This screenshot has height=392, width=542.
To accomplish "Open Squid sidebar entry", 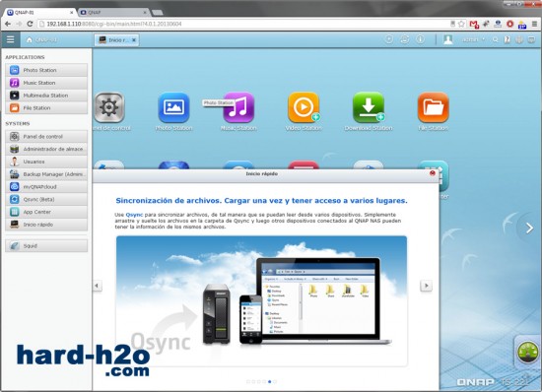I will [46, 246].
